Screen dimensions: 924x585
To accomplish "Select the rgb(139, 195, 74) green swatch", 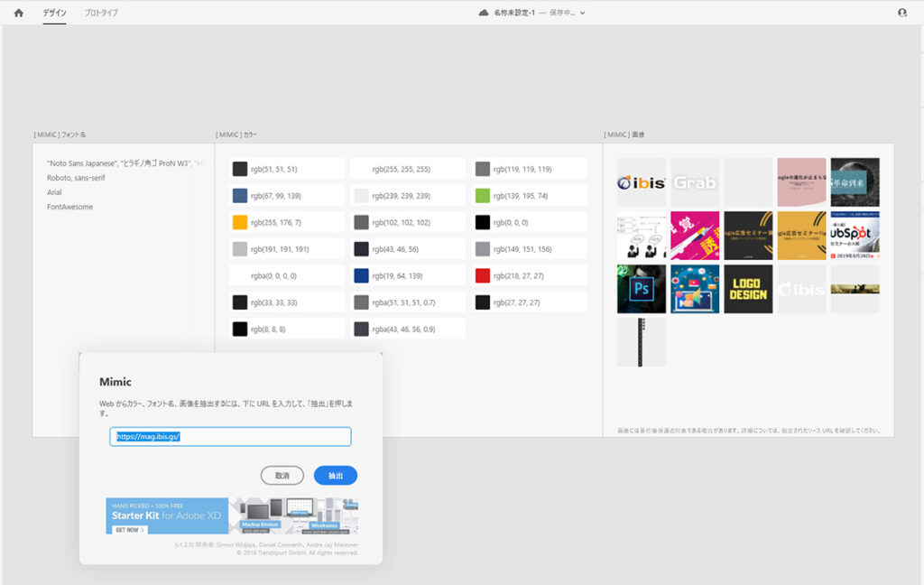I will coord(483,196).
